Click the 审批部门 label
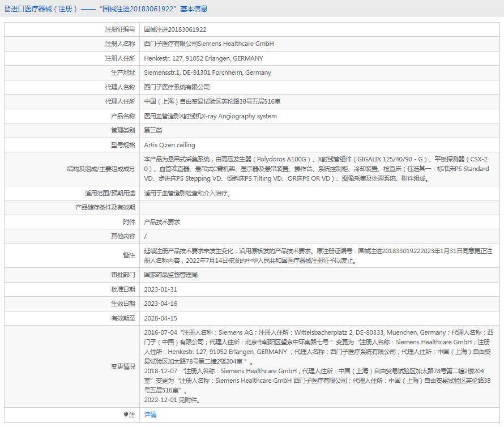The image size is (504, 427). click(x=123, y=275)
